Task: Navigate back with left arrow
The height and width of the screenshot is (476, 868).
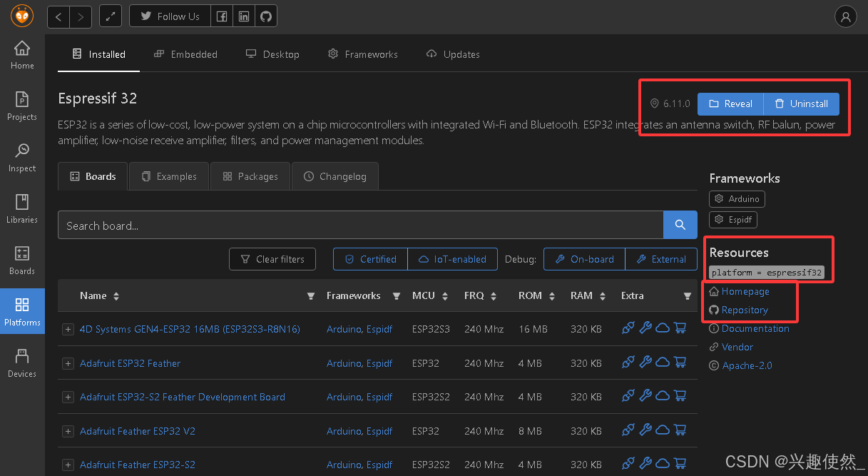Action: click(x=58, y=16)
